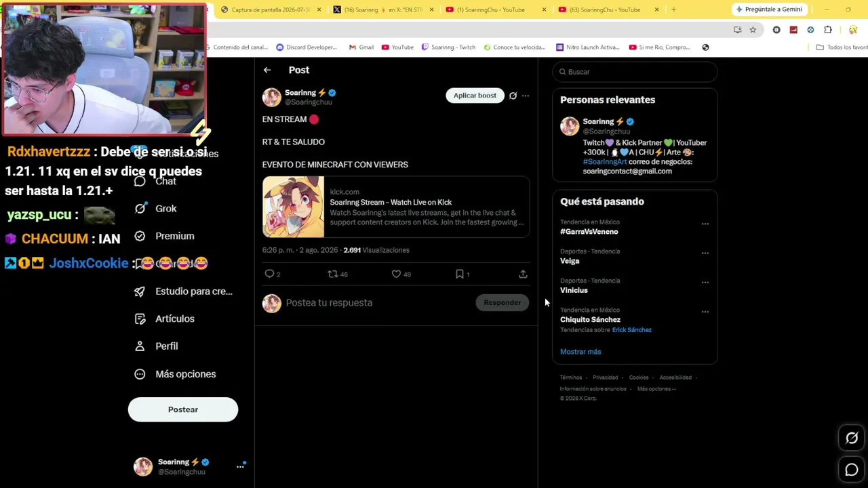Open the Chat icon in the sidebar
This screenshot has height=488, width=868.
(x=140, y=181)
